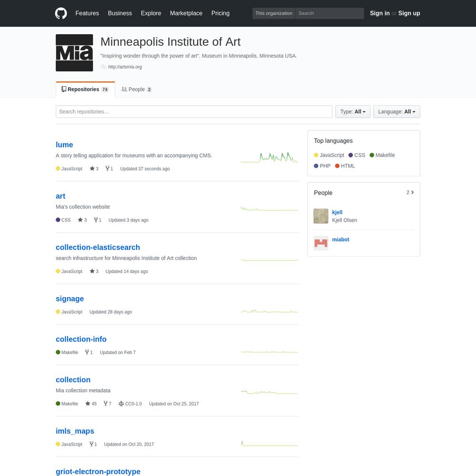The height and width of the screenshot is (476, 476).
Task: Click kjell's avatar image
Action: tap(321, 216)
